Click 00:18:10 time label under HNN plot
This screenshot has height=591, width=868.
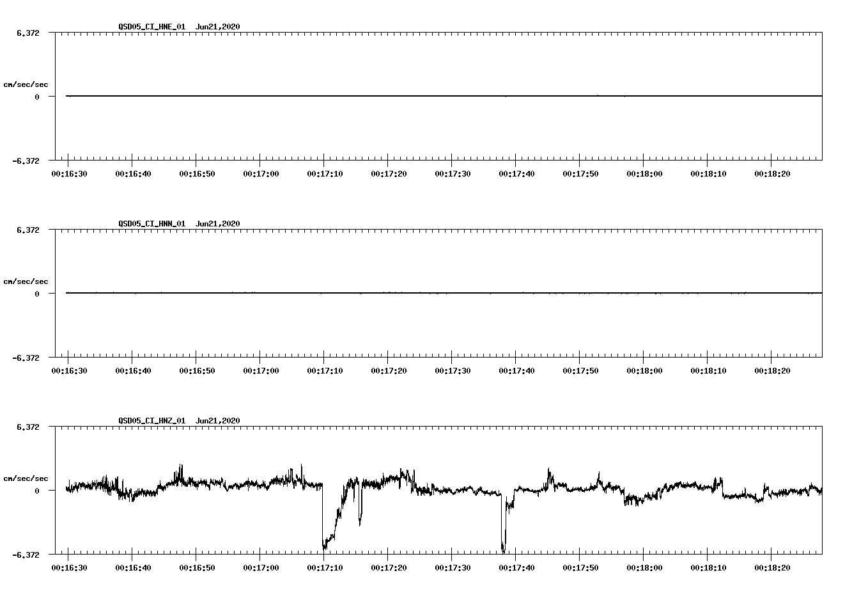[708, 371]
